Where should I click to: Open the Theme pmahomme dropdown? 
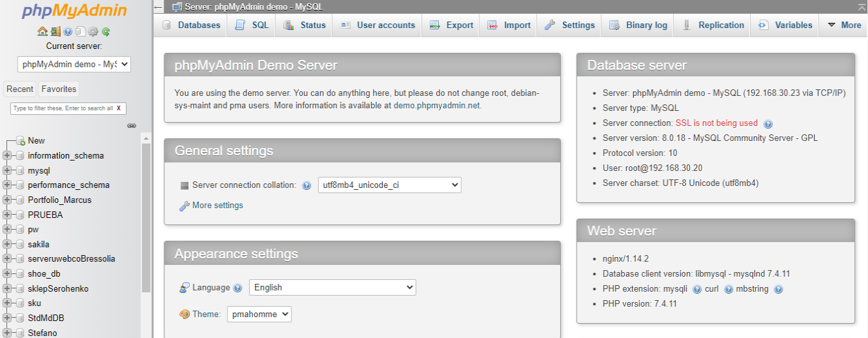pos(259,314)
